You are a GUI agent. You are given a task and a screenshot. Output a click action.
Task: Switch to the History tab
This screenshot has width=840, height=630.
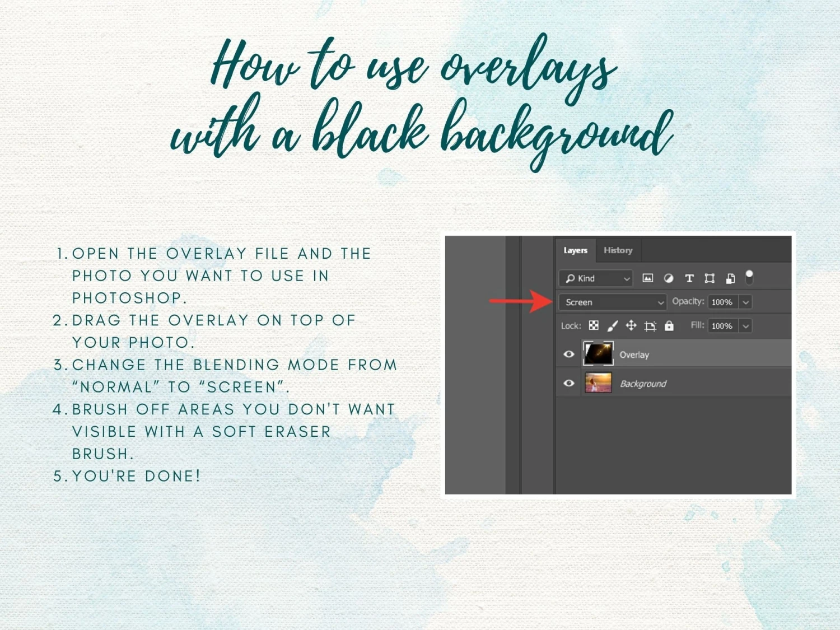(x=618, y=250)
